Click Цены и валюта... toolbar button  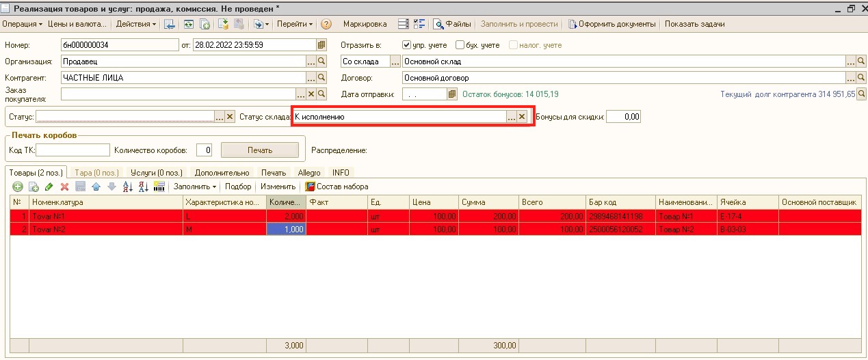coord(79,24)
